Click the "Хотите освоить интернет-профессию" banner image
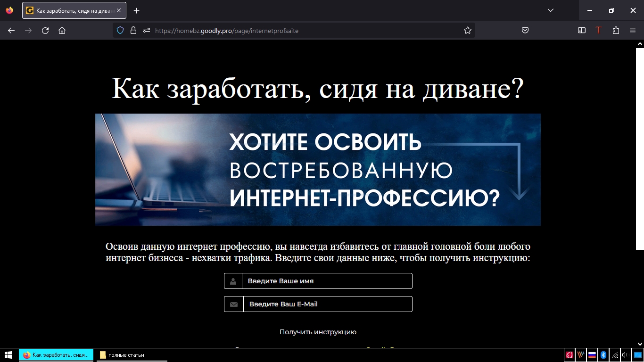 [x=318, y=170]
